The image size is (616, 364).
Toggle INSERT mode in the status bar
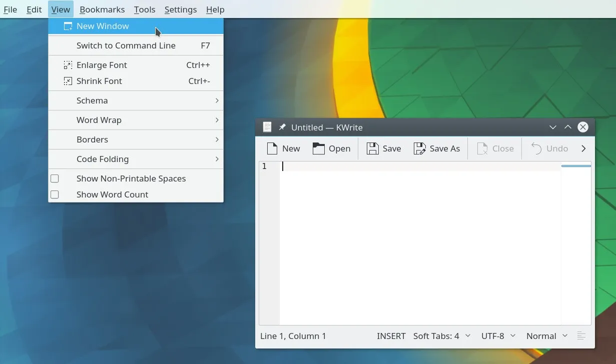tap(391, 336)
